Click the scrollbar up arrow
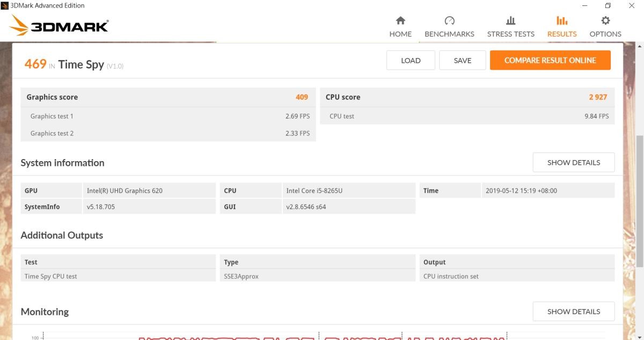 tap(639, 46)
